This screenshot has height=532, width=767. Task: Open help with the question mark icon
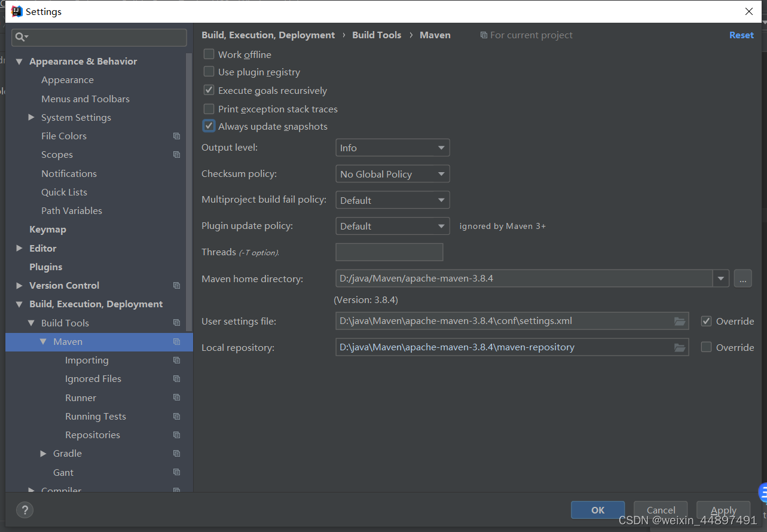[25, 510]
